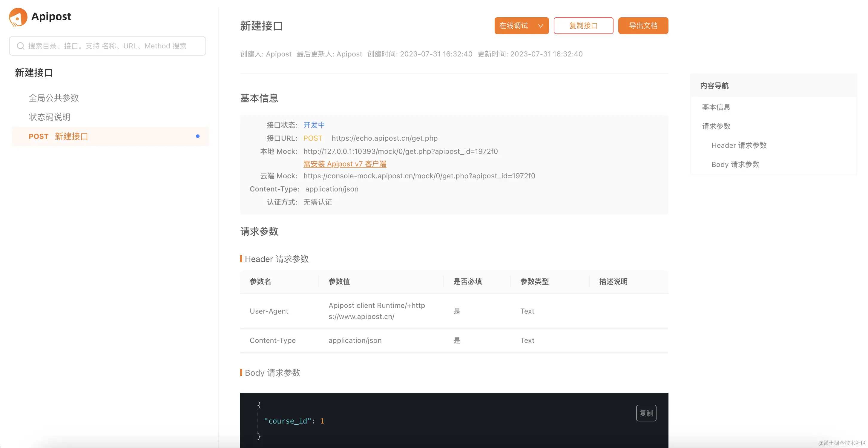The image size is (868, 448).
Task: Open 全局公共参数 in sidebar
Action: (53, 98)
